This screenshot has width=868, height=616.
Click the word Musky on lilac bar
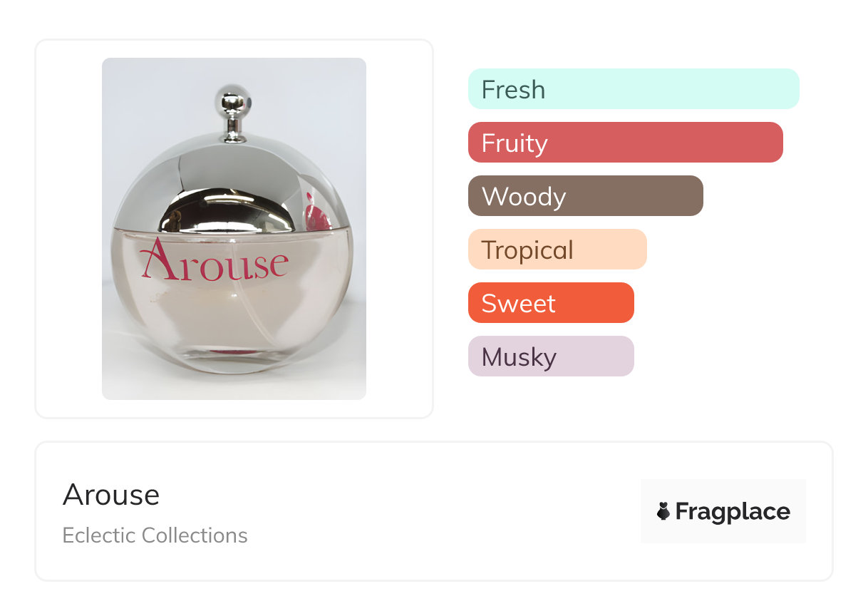(x=519, y=356)
